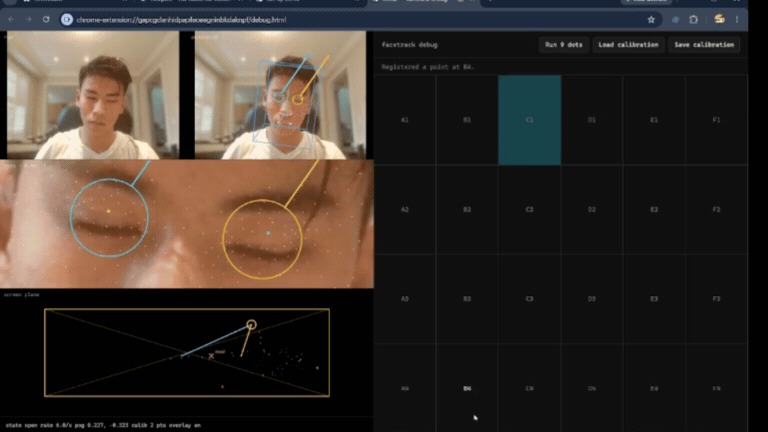The image size is (768, 432).
Task: Select calibration cell A1
Action: (405, 120)
